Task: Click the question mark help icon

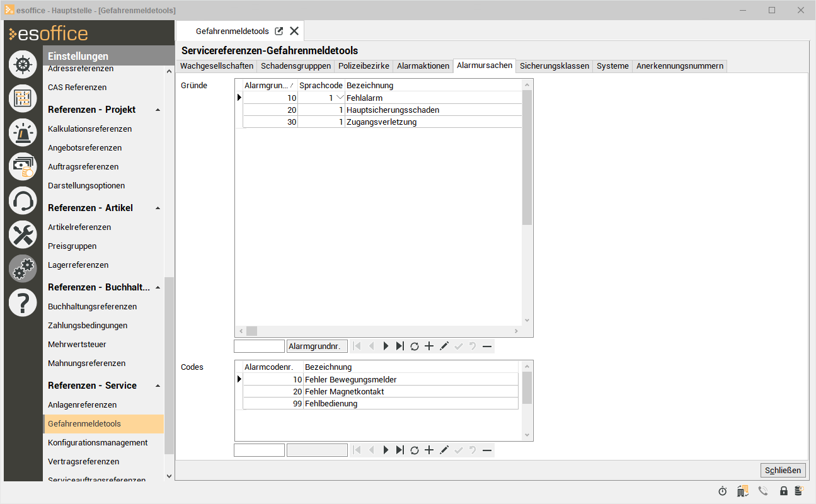Action: (x=23, y=303)
